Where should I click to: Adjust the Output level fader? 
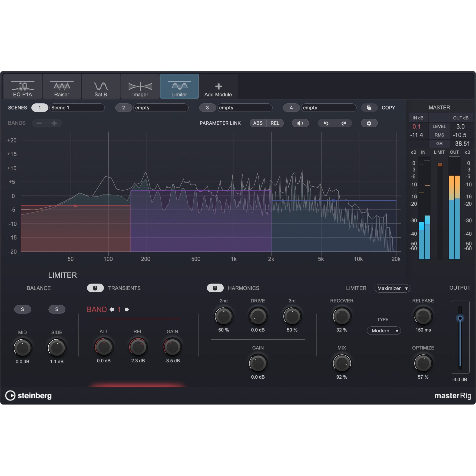[x=460, y=318]
